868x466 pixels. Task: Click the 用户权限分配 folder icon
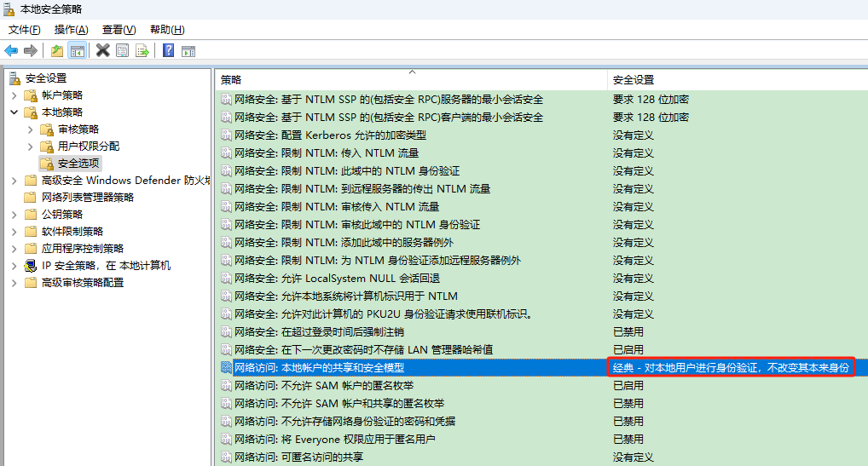tap(47, 147)
